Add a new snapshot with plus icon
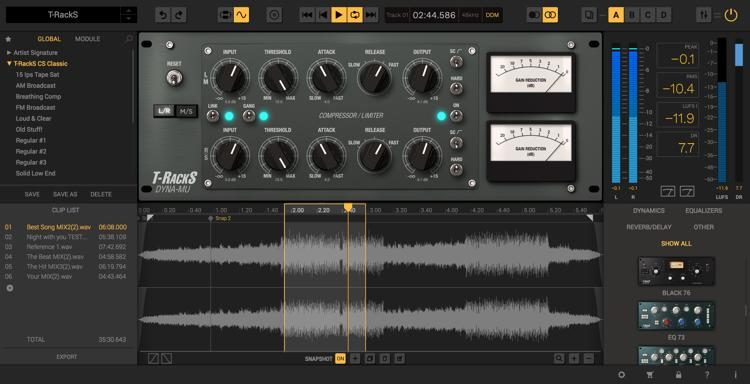This screenshot has height=384, width=750. tap(355, 358)
